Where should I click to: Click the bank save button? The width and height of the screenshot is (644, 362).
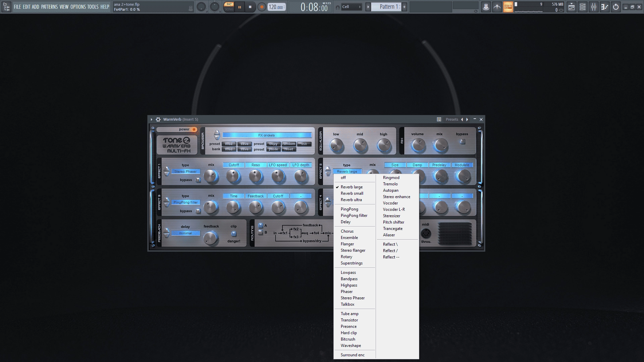(x=245, y=149)
